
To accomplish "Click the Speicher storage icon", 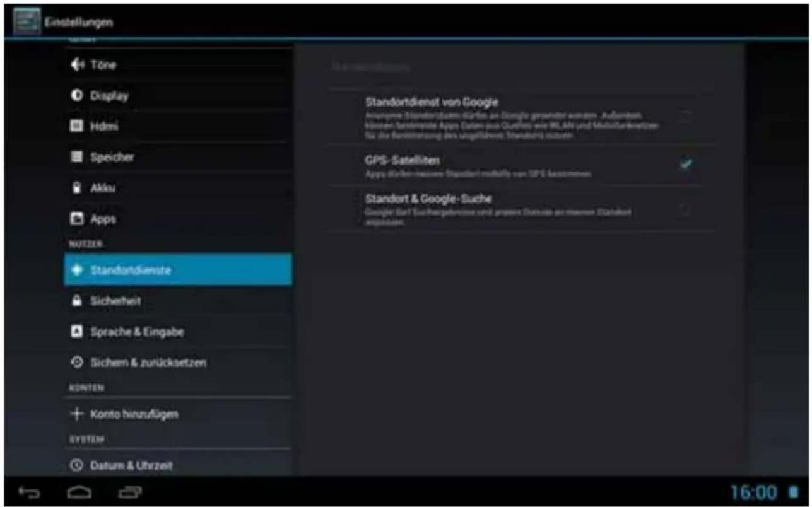I will click(76, 158).
